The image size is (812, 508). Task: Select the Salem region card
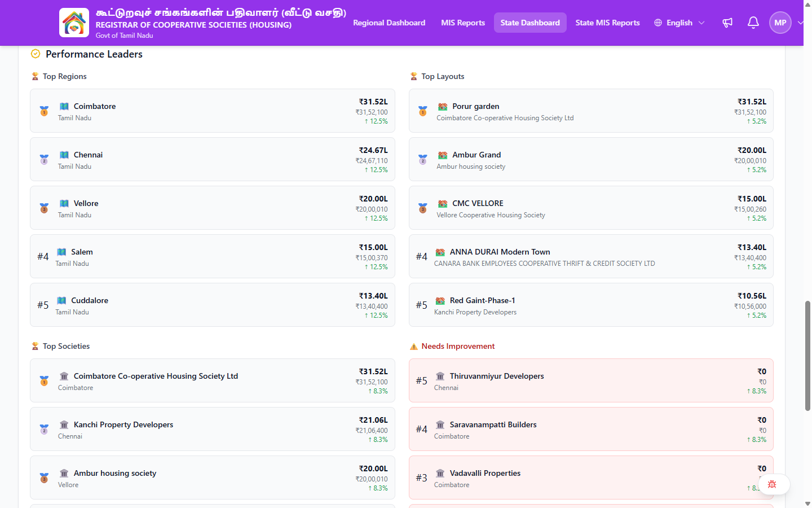pyautogui.click(x=213, y=256)
